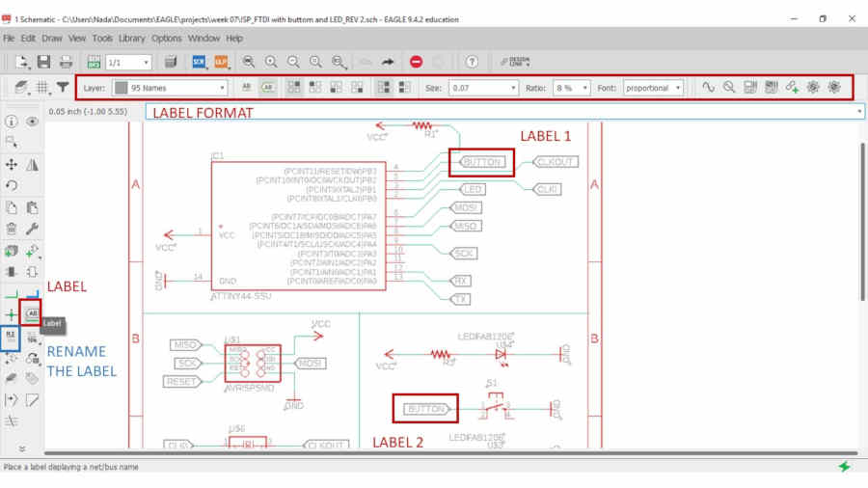Open the Size dropdown showing 0.07
The height and width of the screenshot is (488, 868).
click(483, 88)
